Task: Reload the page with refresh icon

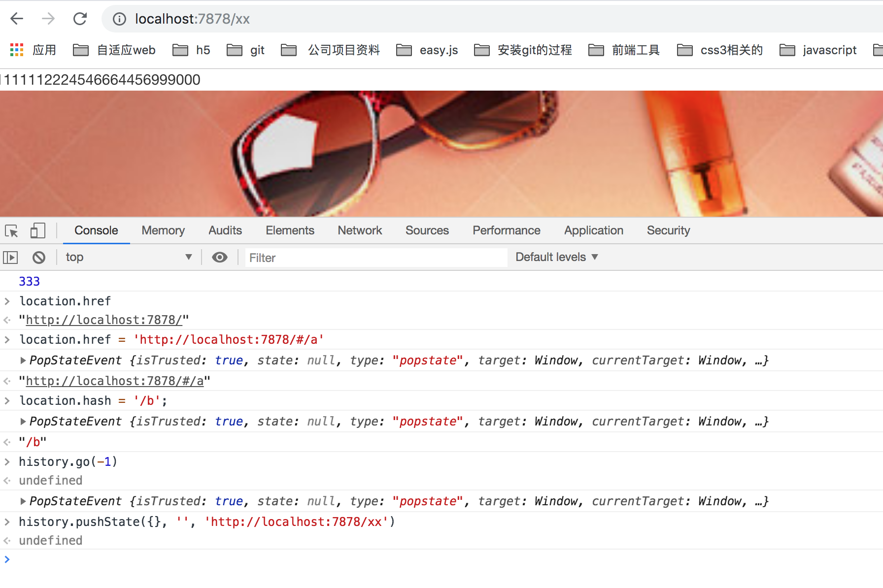Action: [80, 19]
